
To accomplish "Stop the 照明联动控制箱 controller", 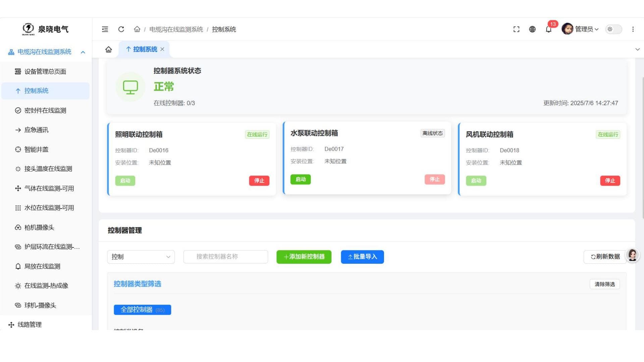I will tap(259, 181).
